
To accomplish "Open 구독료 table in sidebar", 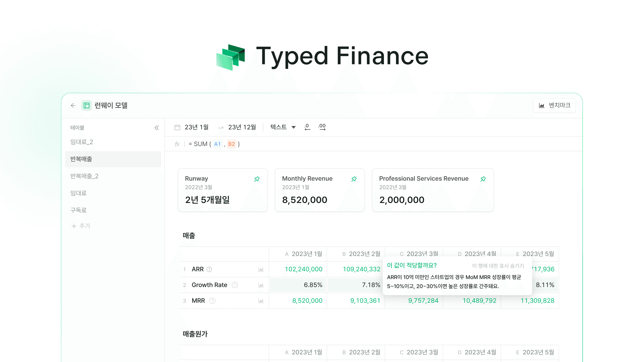I will [x=78, y=210].
